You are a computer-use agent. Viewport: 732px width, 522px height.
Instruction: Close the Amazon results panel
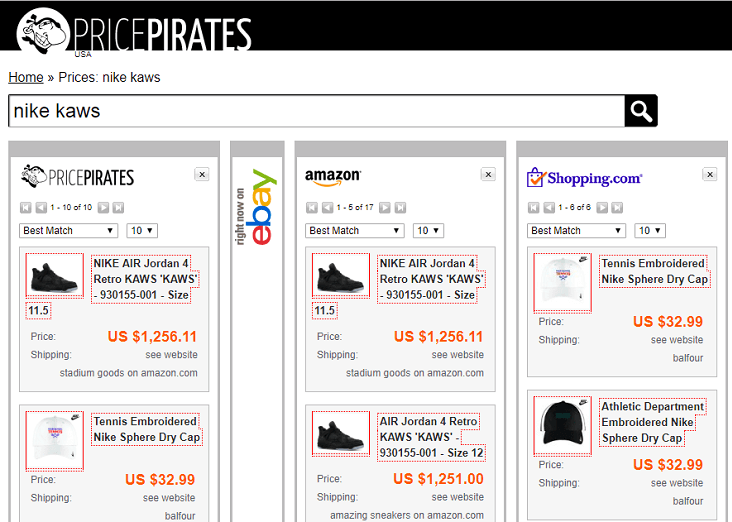pos(488,174)
